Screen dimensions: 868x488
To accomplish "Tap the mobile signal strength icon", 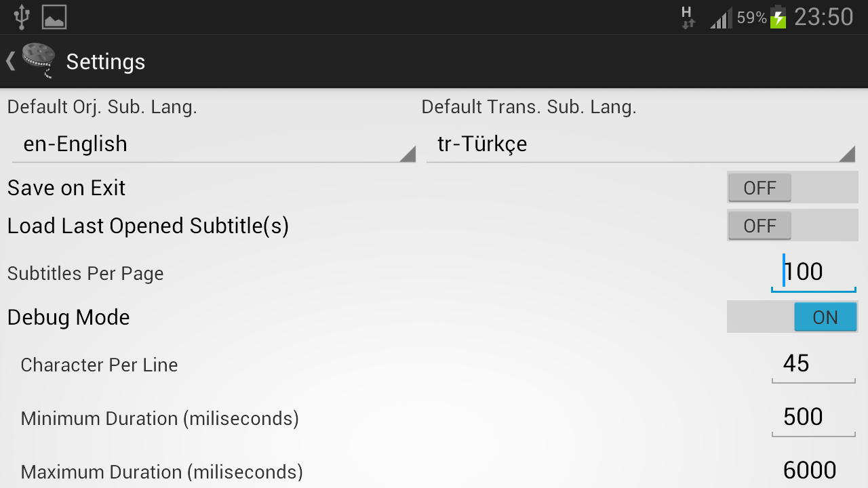I will 721,18.
